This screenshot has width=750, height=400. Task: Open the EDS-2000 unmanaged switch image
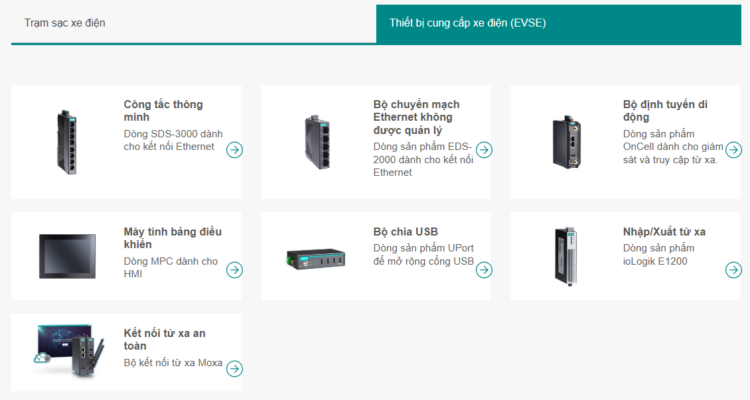point(317,142)
